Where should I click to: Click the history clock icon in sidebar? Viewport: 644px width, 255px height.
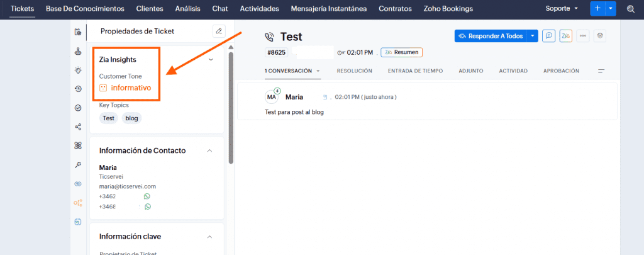pyautogui.click(x=78, y=89)
